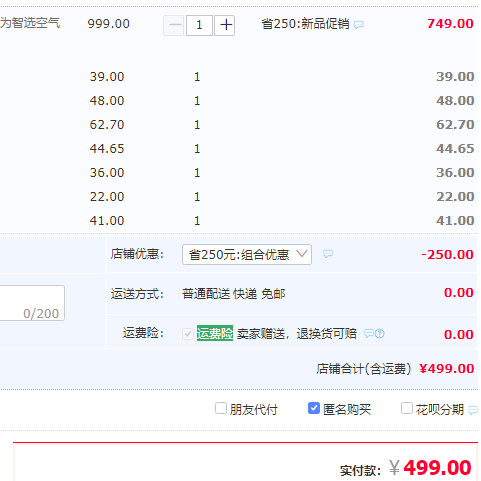Uncheck the 匿名购买 checkbox

click(x=314, y=408)
